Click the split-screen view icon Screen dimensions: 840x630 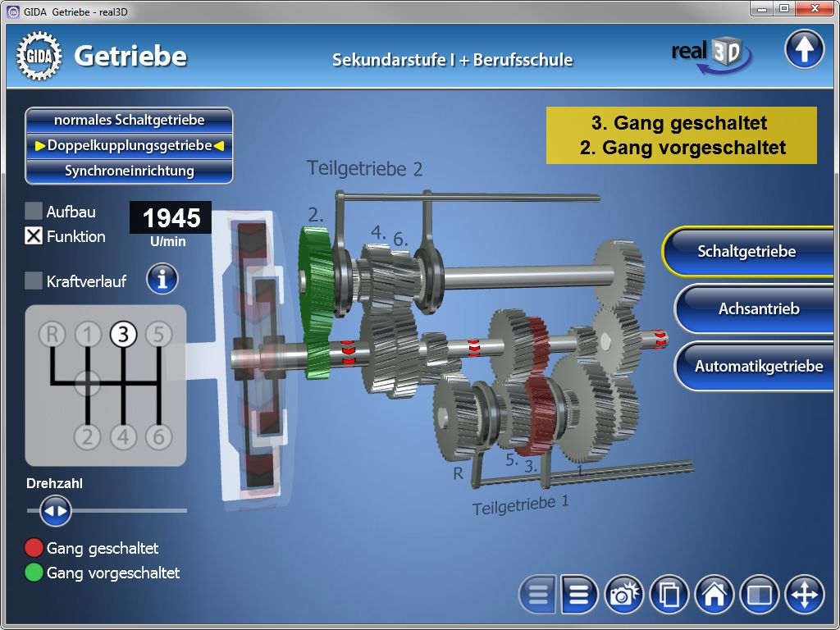point(759,595)
